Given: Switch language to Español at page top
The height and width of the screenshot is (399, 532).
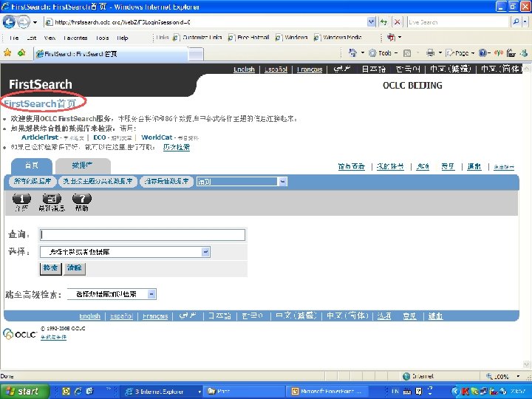Looking at the screenshot, I should click(x=276, y=69).
